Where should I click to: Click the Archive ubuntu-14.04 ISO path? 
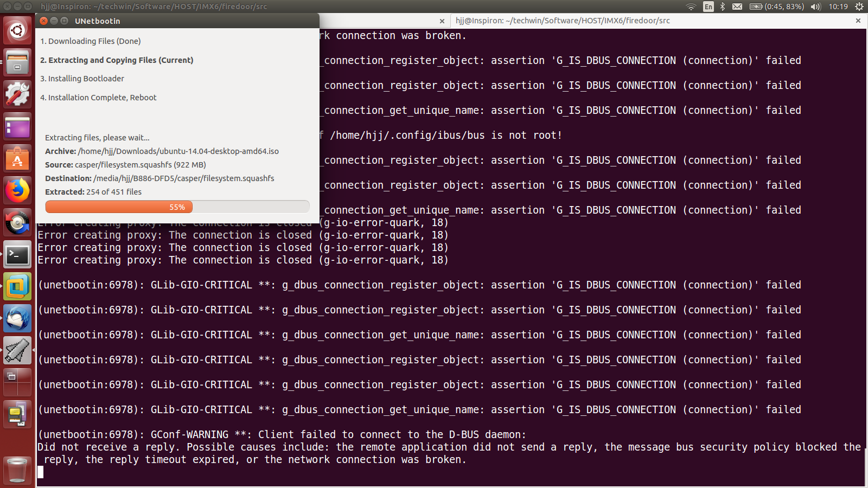pyautogui.click(x=162, y=151)
